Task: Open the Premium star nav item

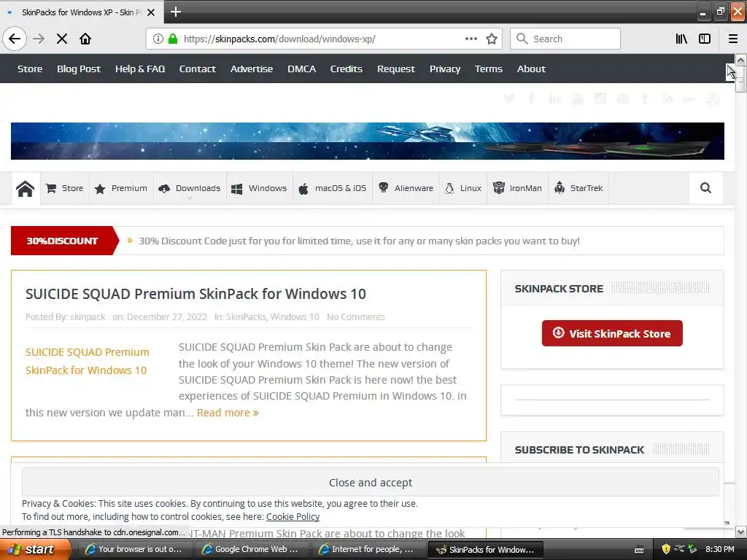Action: click(x=121, y=189)
